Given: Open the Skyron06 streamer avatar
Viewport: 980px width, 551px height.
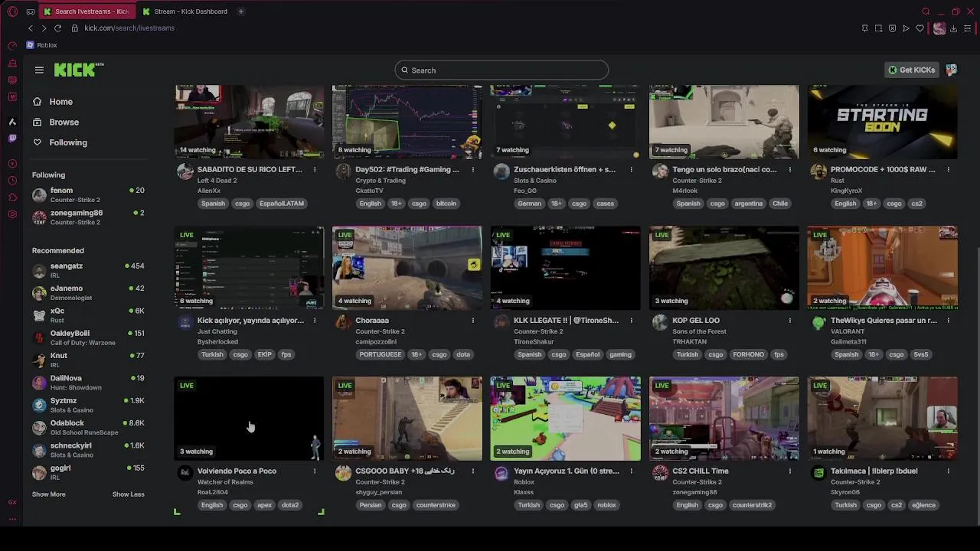Looking at the screenshot, I should click(x=818, y=473).
